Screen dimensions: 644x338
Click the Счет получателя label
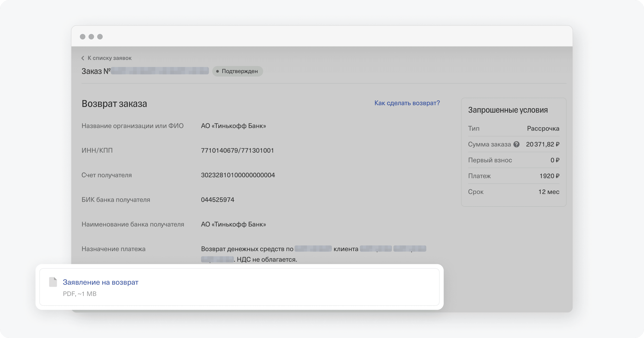click(x=107, y=175)
